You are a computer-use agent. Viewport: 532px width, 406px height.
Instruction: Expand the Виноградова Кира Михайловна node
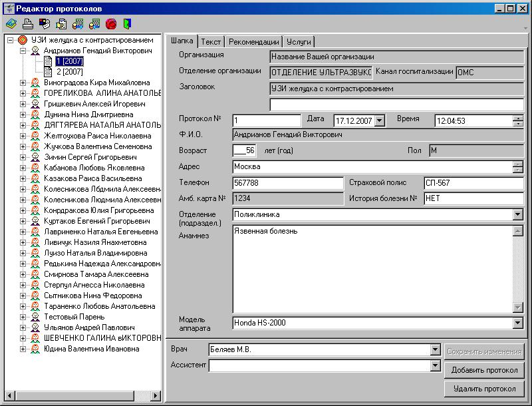click(23, 83)
